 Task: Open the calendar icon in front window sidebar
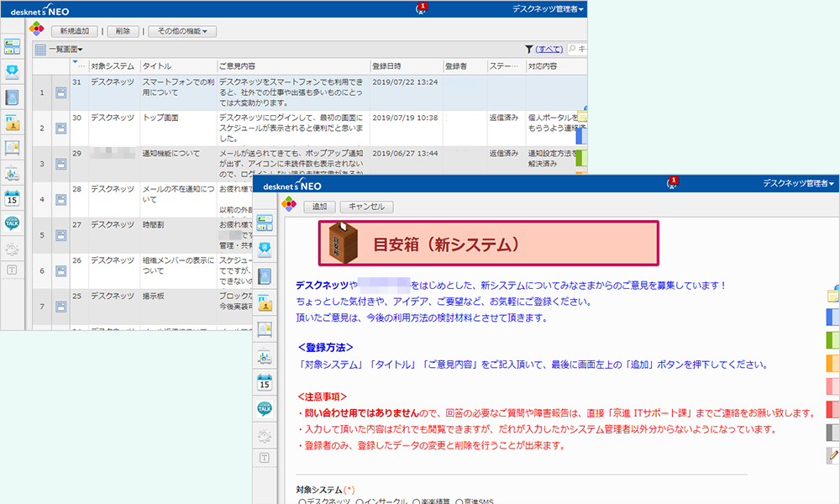[x=265, y=381]
